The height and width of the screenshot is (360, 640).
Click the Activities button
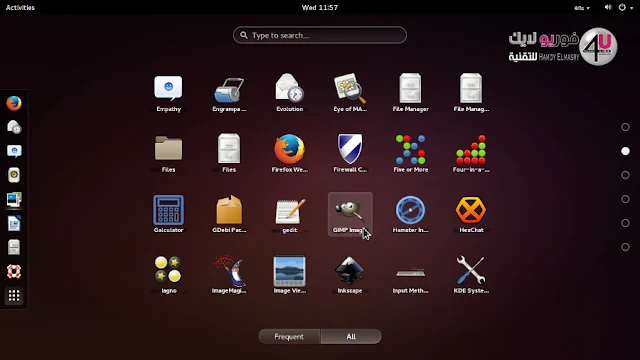pyautogui.click(x=20, y=7)
